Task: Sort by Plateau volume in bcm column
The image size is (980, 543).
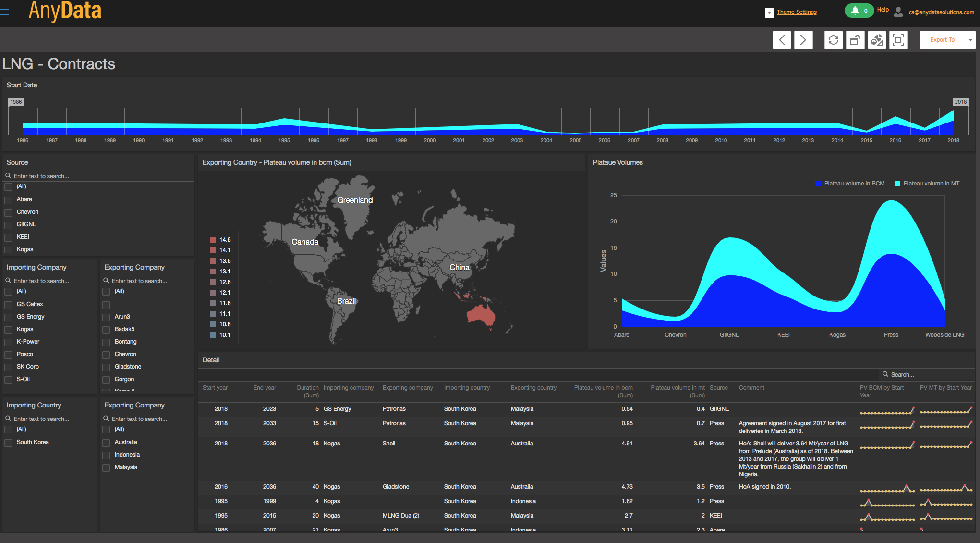Action: click(x=604, y=391)
